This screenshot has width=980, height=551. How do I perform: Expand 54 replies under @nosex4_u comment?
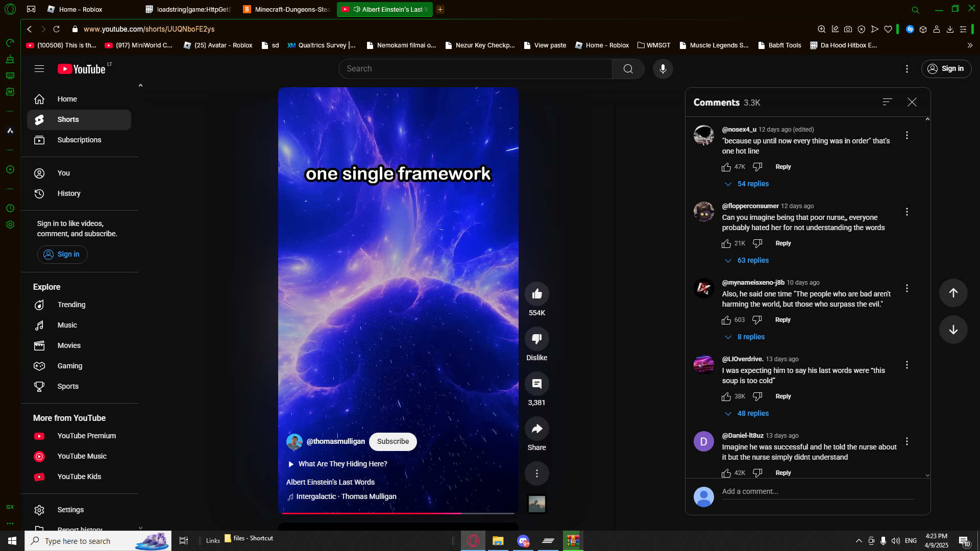[747, 184]
